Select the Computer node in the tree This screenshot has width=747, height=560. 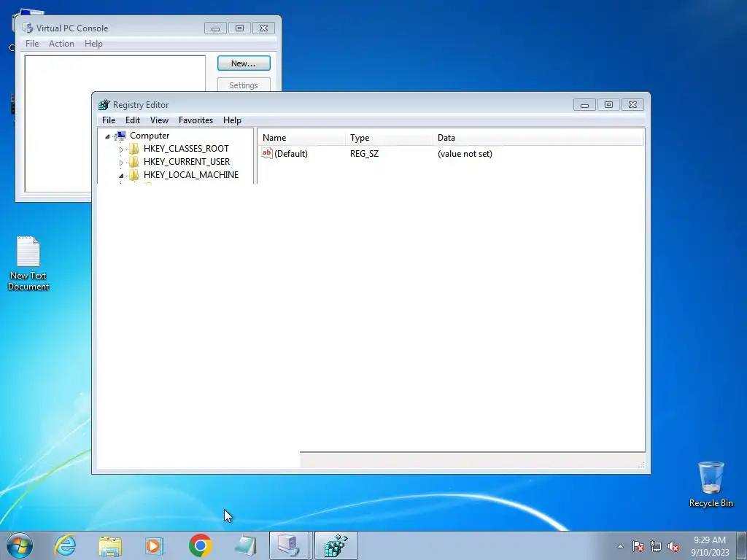click(x=150, y=135)
